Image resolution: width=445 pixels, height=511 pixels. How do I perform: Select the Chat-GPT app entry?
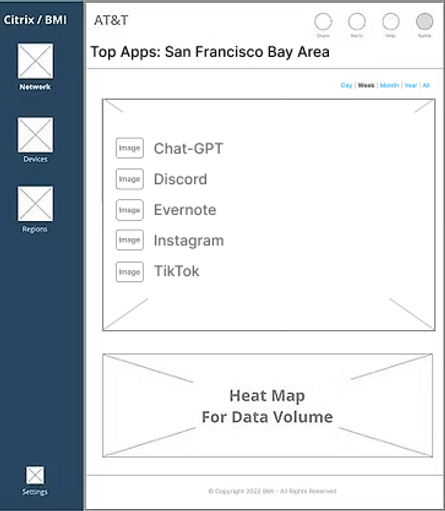coord(188,149)
